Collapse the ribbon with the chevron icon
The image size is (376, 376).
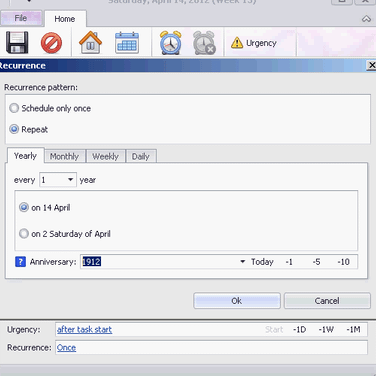[366, 19]
